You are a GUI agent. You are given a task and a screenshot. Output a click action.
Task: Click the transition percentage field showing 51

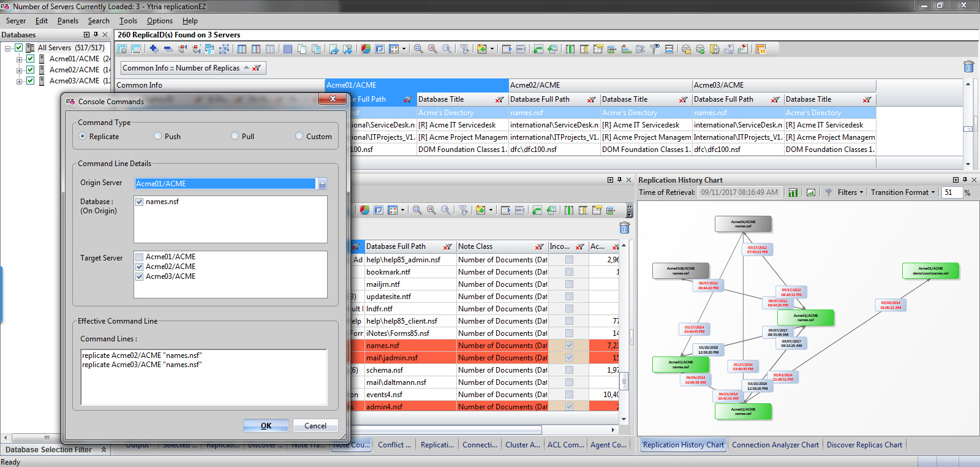click(952, 192)
